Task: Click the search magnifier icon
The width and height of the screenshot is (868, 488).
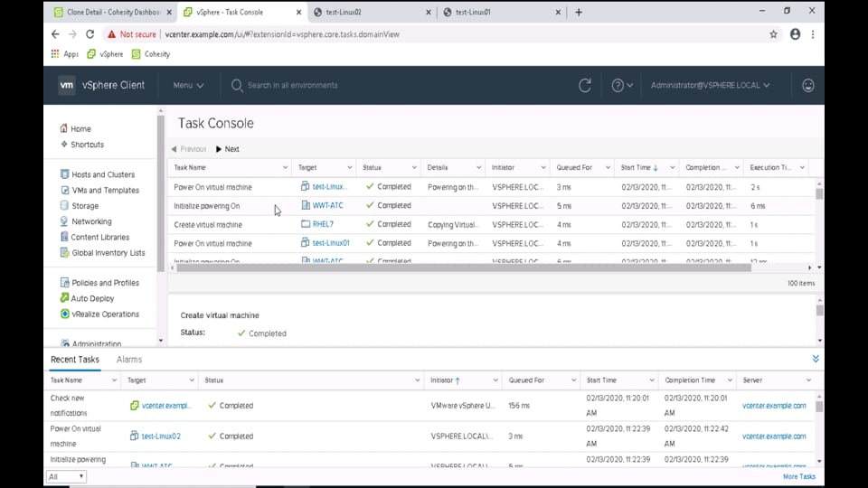Action: point(237,85)
